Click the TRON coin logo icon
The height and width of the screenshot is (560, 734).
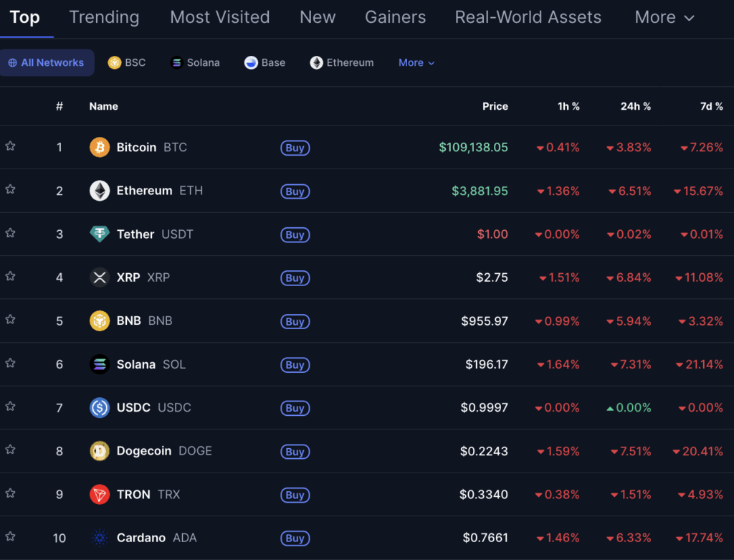click(100, 494)
